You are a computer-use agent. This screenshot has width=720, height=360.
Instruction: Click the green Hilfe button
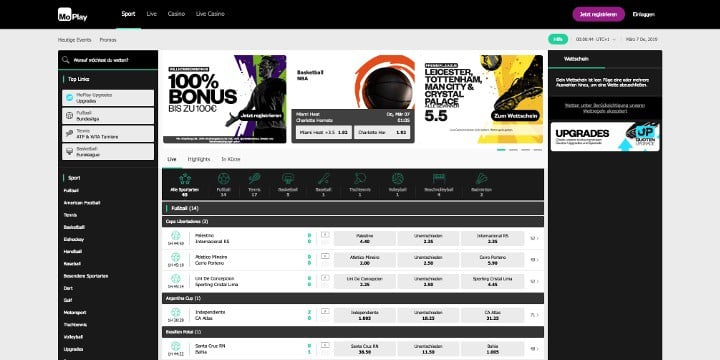[558, 39]
